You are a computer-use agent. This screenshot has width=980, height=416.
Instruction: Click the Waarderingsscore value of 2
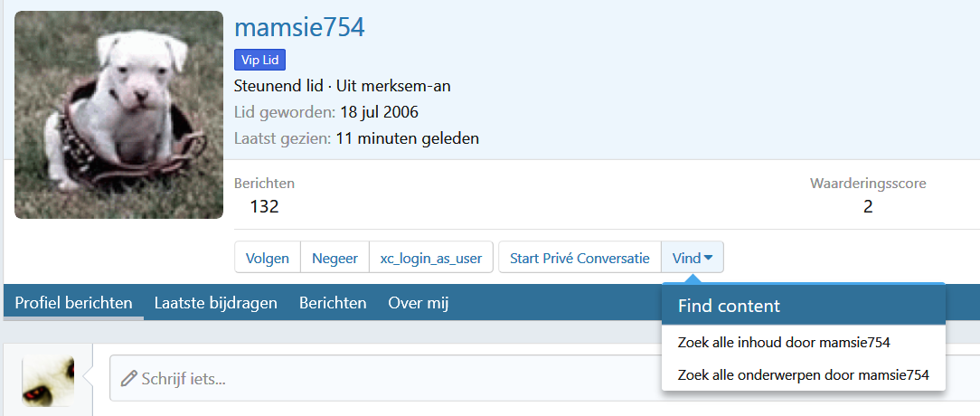point(867,206)
